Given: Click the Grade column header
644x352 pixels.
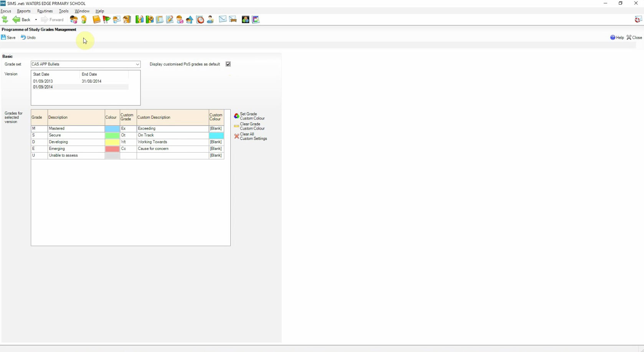Looking at the screenshot, I should [x=39, y=118].
